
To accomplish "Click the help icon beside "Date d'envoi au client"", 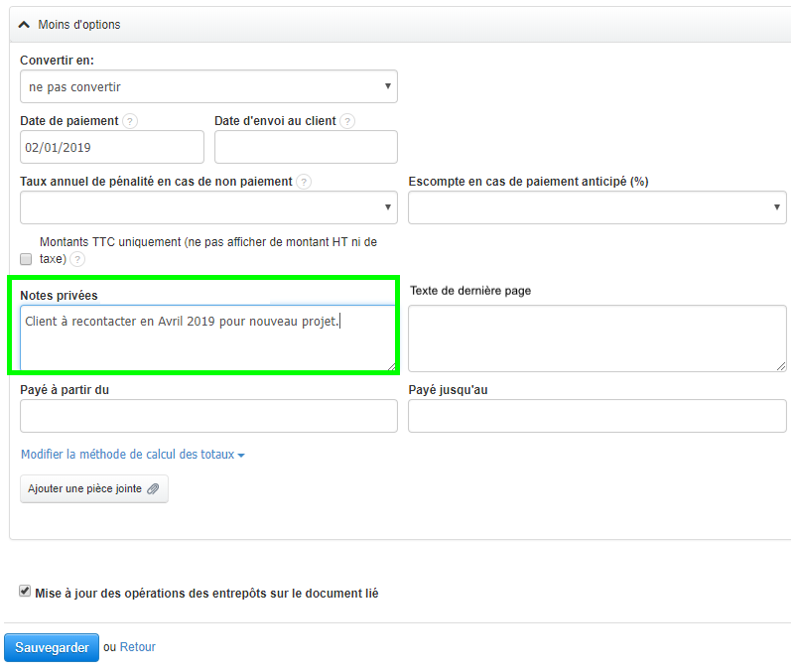I will (x=346, y=120).
